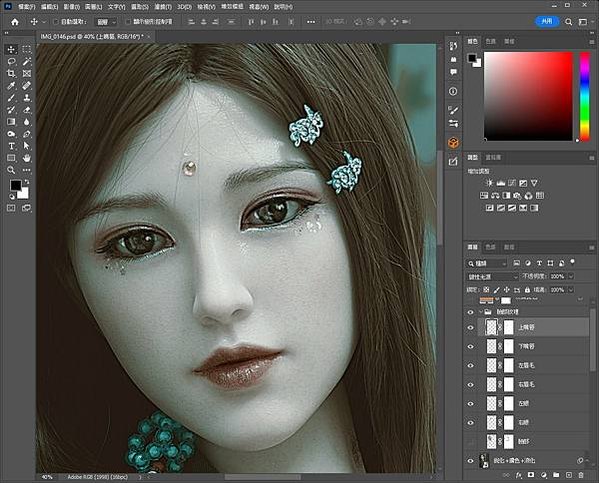Toggle visibility of the 臉部紋理 group
Viewport: 599px width, 483px height.
(x=470, y=312)
